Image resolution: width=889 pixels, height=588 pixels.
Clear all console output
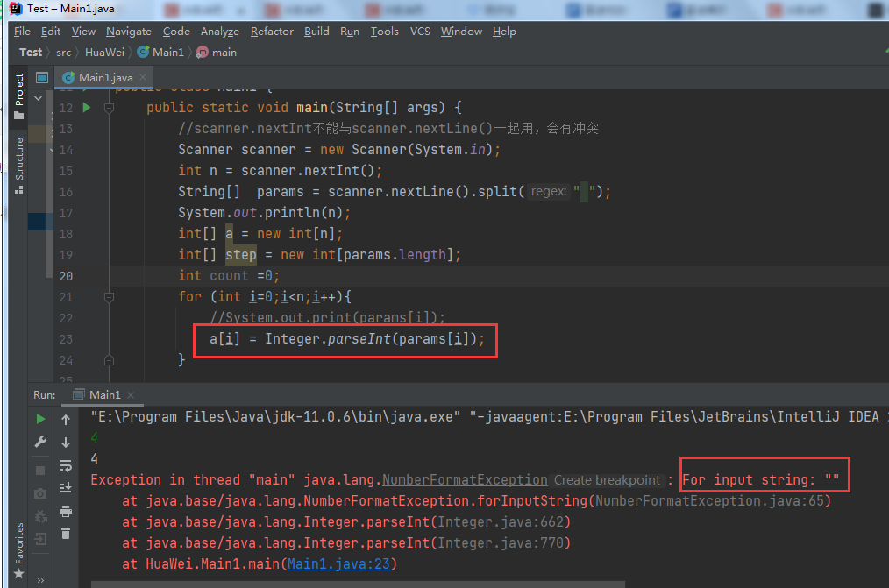click(x=66, y=533)
